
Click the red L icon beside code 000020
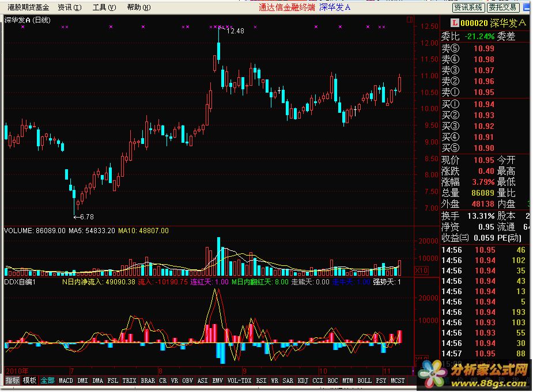pyautogui.click(x=455, y=23)
